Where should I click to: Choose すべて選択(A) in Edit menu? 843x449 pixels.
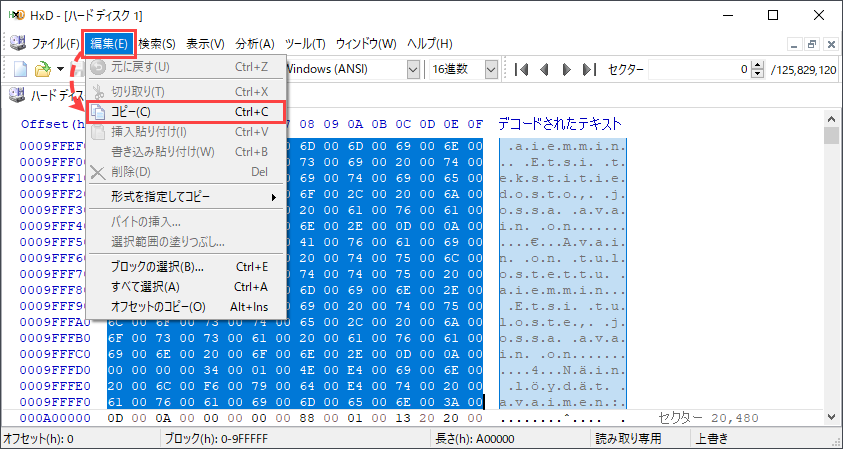[185, 287]
